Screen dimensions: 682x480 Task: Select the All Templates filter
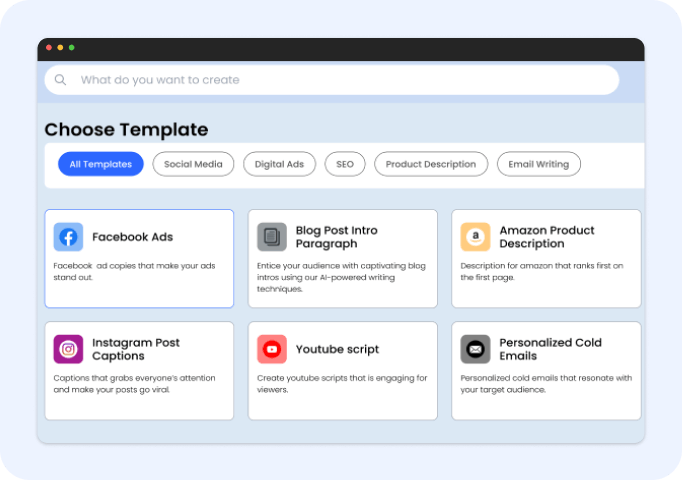(101, 164)
